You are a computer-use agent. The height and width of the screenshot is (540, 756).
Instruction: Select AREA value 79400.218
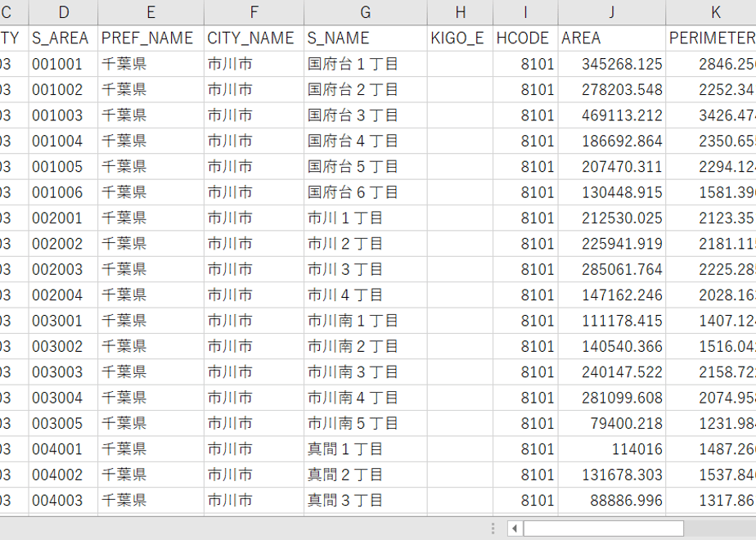coord(612,423)
